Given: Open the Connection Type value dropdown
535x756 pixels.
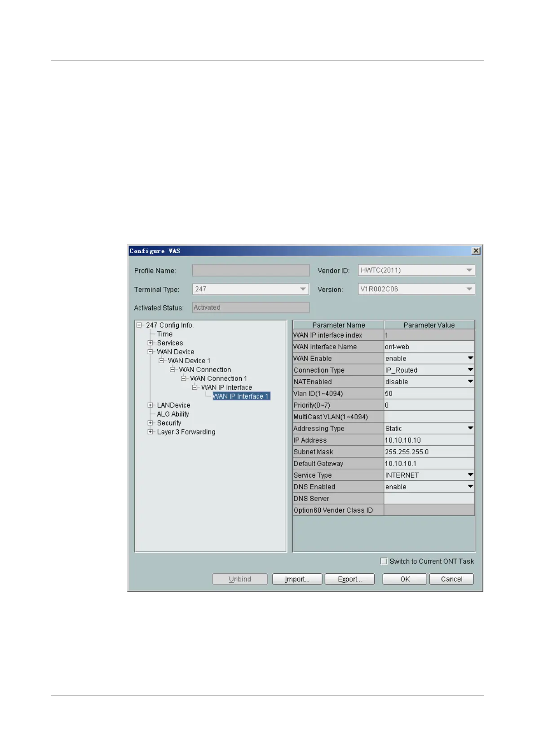Looking at the screenshot, I should (470, 370).
